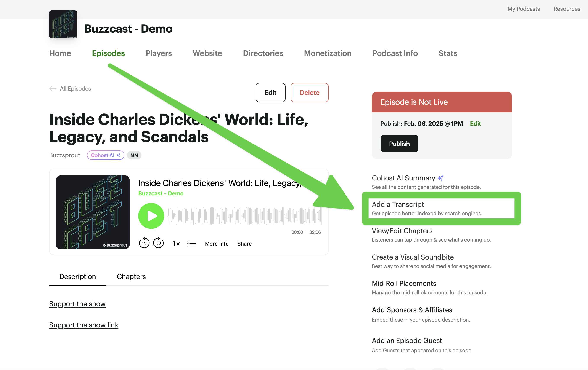Image resolution: width=588 pixels, height=370 pixels.
Task: Edit the publish date link
Action: 475,124
